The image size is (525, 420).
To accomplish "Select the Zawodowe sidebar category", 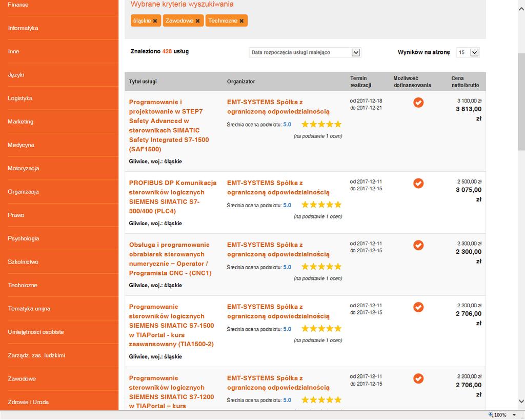I will tap(22, 379).
